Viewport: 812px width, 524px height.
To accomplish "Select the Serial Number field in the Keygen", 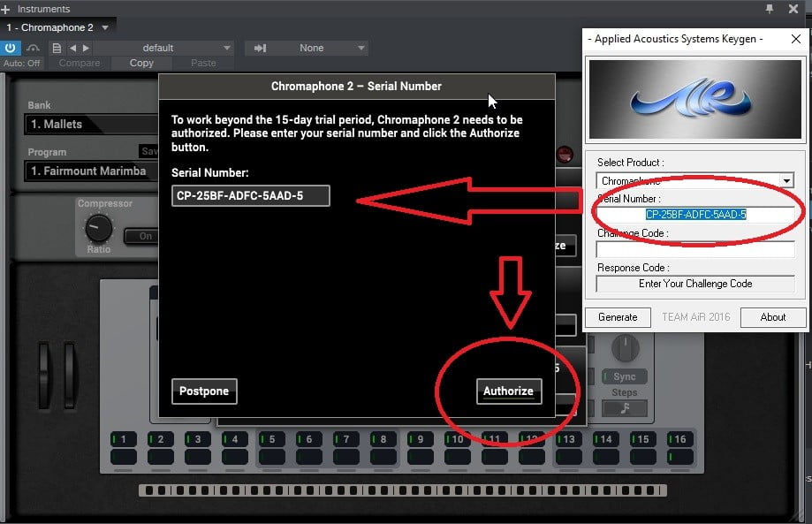I will tap(695, 215).
